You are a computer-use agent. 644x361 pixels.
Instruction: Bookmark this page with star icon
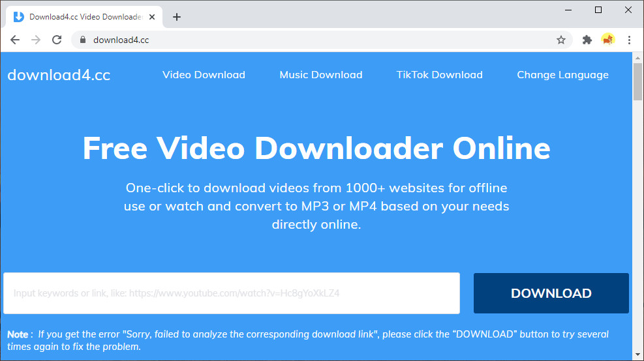click(x=561, y=40)
